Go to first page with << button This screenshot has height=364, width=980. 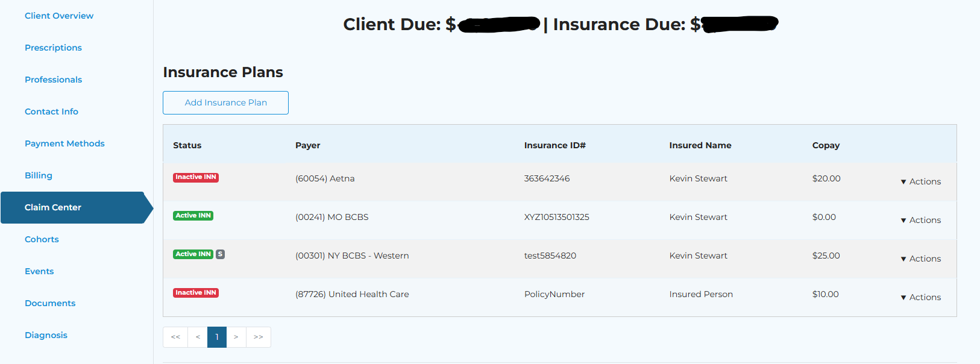[x=175, y=337]
